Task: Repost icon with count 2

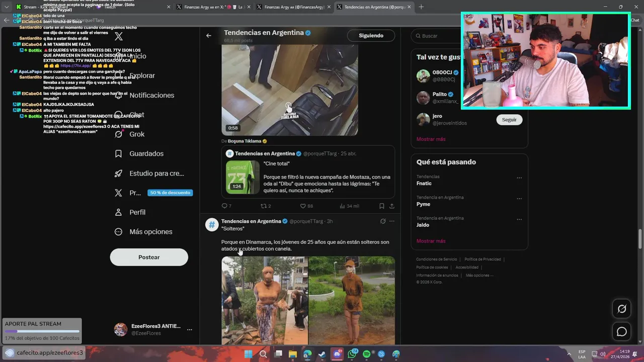Action: pyautogui.click(x=263, y=206)
